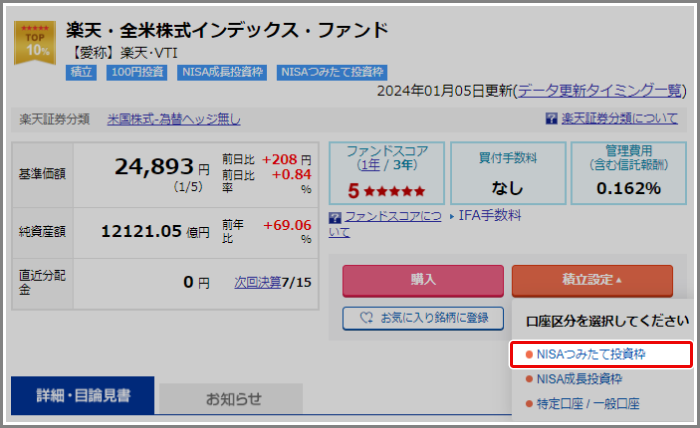
Task: Click the 直近分配金 0 円 value
Action: [196, 283]
